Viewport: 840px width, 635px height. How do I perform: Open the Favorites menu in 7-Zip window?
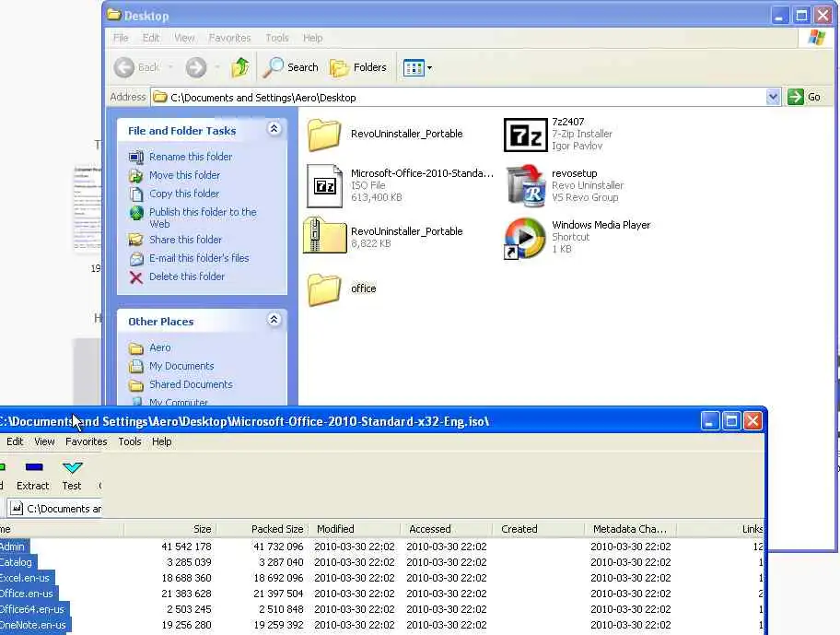87,441
